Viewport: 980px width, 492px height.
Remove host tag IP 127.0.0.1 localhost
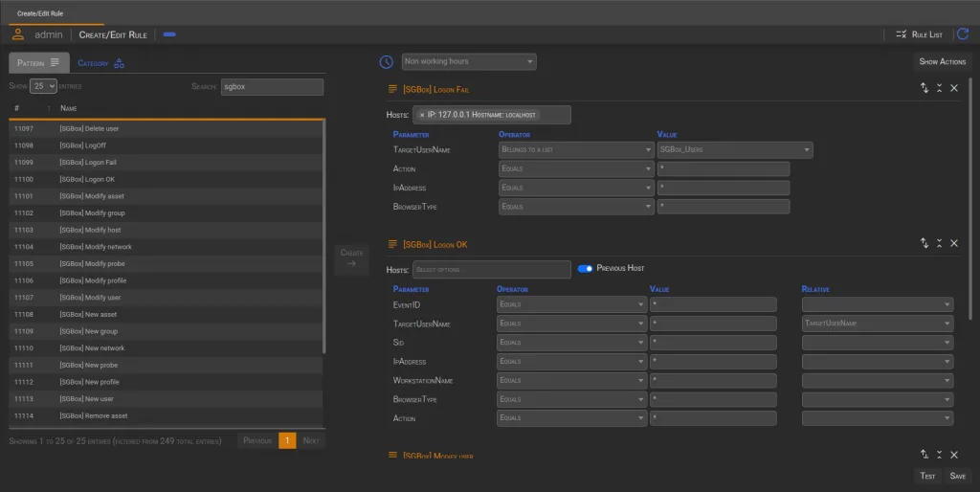pos(422,115)
